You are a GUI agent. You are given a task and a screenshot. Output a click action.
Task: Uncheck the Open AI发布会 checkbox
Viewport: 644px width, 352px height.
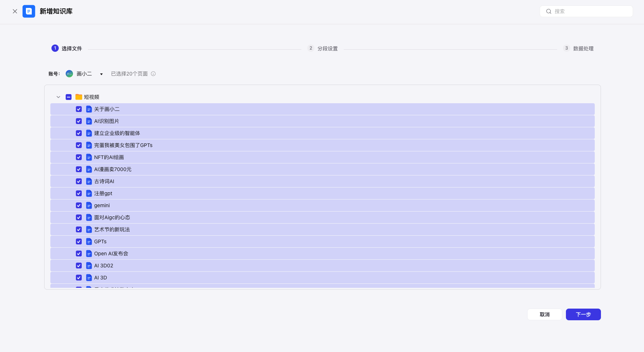[79, 254]
